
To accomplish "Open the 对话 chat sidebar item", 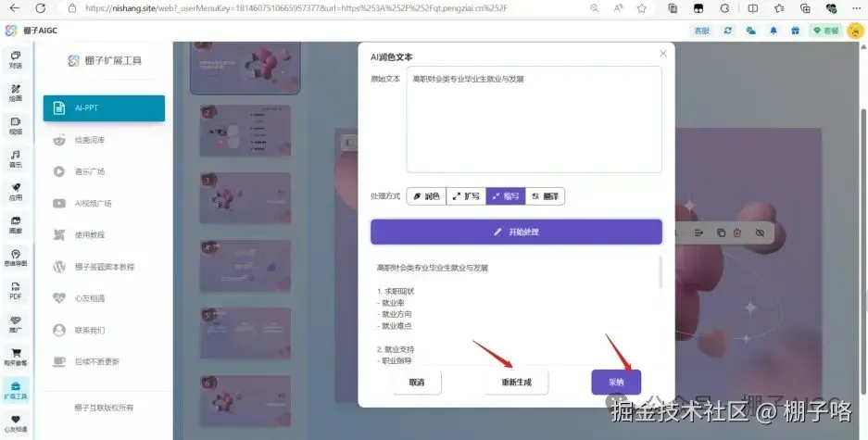I will click(x=16, y=60).
